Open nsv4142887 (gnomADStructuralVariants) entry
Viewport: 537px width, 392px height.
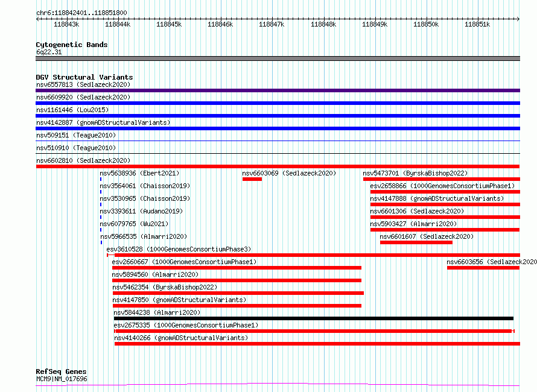103,122
